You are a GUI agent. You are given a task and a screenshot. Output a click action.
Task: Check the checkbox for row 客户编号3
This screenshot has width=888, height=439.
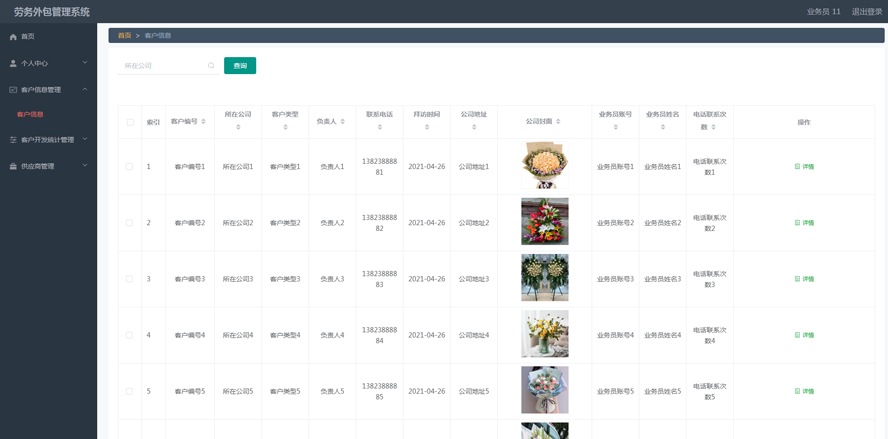pos(130,279)
